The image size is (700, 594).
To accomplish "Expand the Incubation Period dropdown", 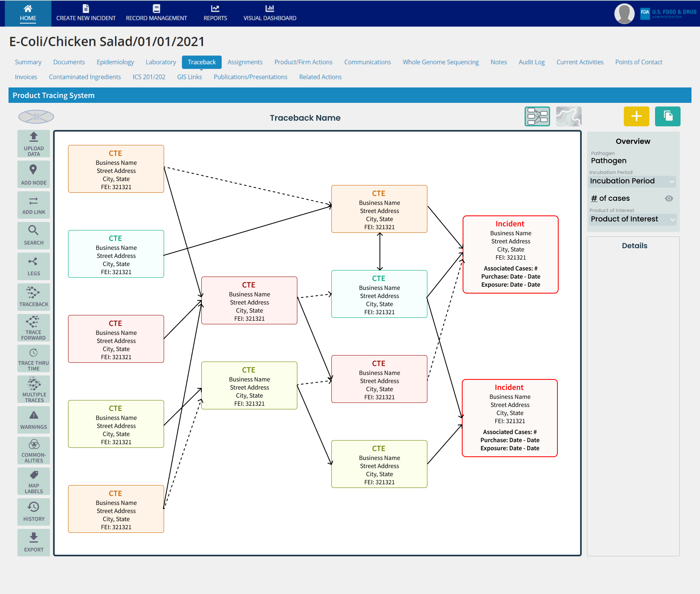I will [x=632, y=181].
